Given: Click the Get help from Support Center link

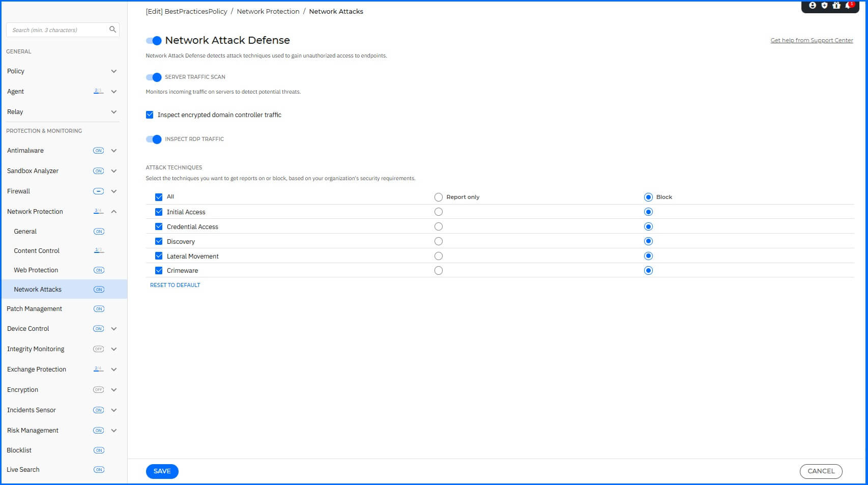Looking at the screenshot, I should 812,40.
